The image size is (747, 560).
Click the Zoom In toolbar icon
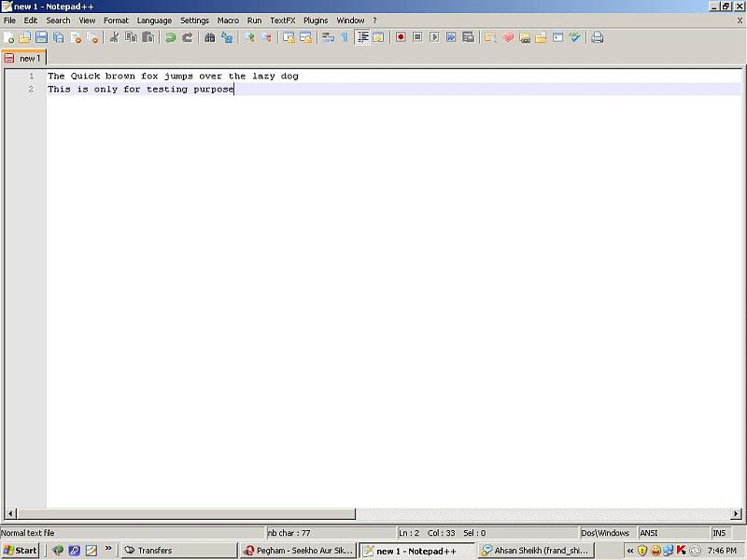pos(249,37)
